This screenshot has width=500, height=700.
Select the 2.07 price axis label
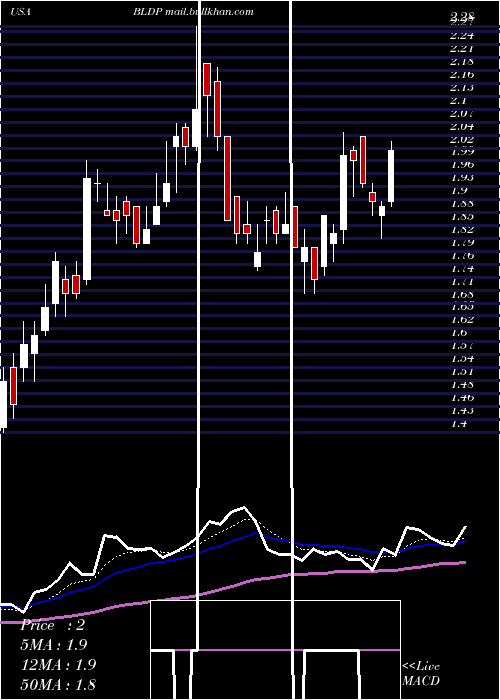(x=462, y=113)
